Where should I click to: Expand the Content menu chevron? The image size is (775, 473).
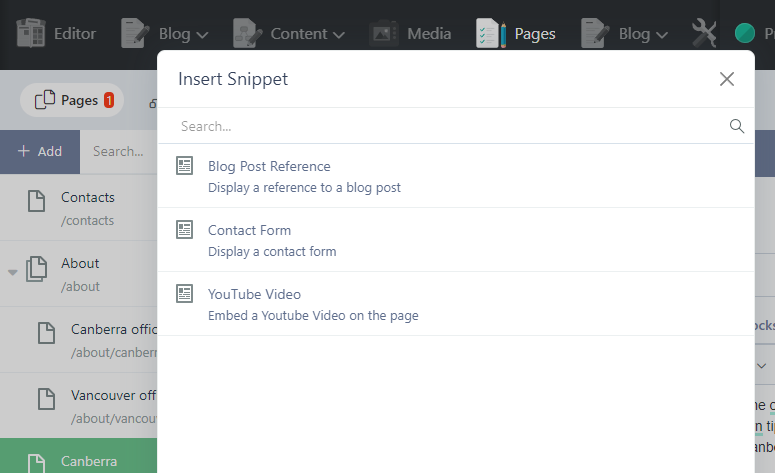339,35
